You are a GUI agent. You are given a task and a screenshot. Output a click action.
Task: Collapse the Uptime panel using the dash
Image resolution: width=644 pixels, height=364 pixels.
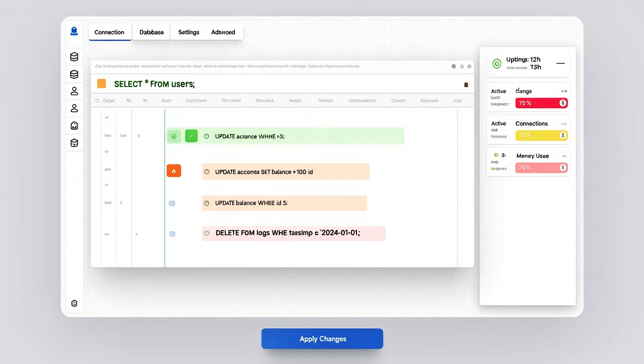tap(560, 63)
